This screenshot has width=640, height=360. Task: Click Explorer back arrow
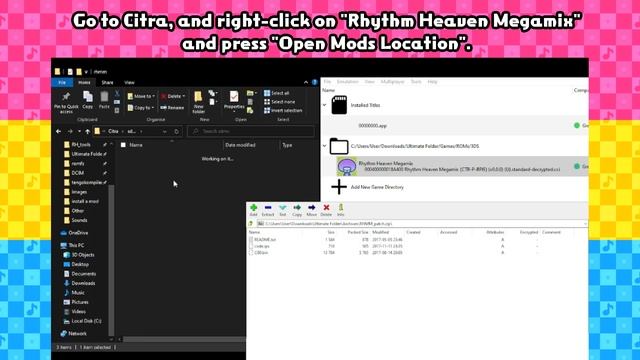click(58, 131)
